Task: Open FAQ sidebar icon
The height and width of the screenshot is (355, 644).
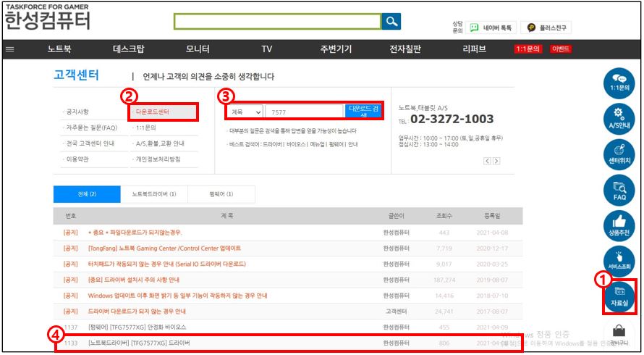Action: pyautogui.click(x=619, y=190)
